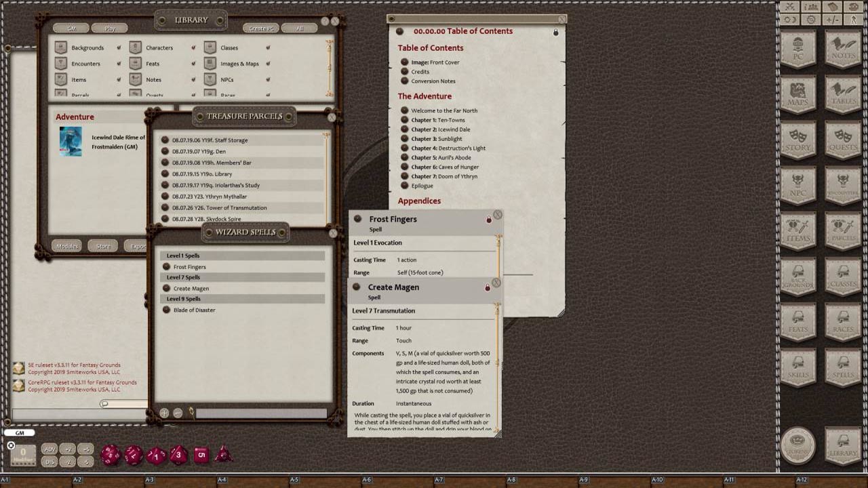Switch to the GM tab in Library
Image resolution: width=868 pixels, height=488 pixels.
[x=70, y=28]
